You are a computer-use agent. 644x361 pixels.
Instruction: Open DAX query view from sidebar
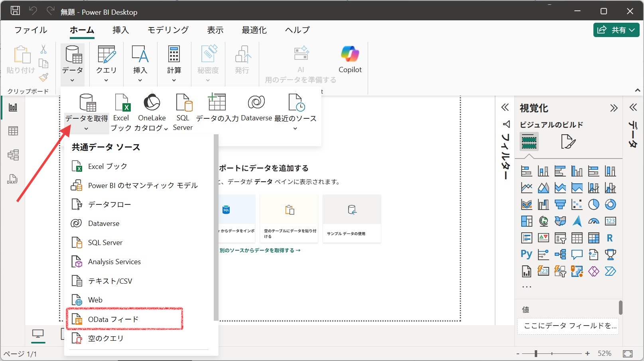[x=13, y=179]
